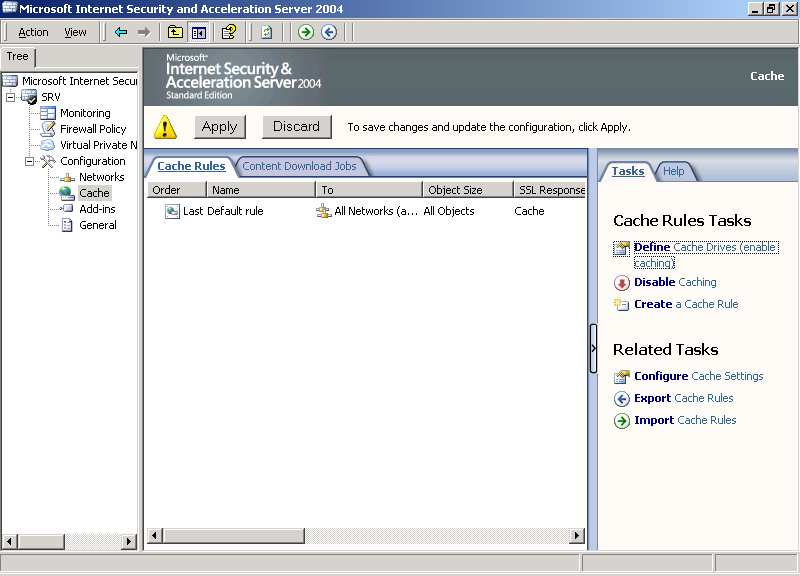Viewport: 800px width, 576px height.
Task: Open the Action menu
Action: (x=33, y=32)
